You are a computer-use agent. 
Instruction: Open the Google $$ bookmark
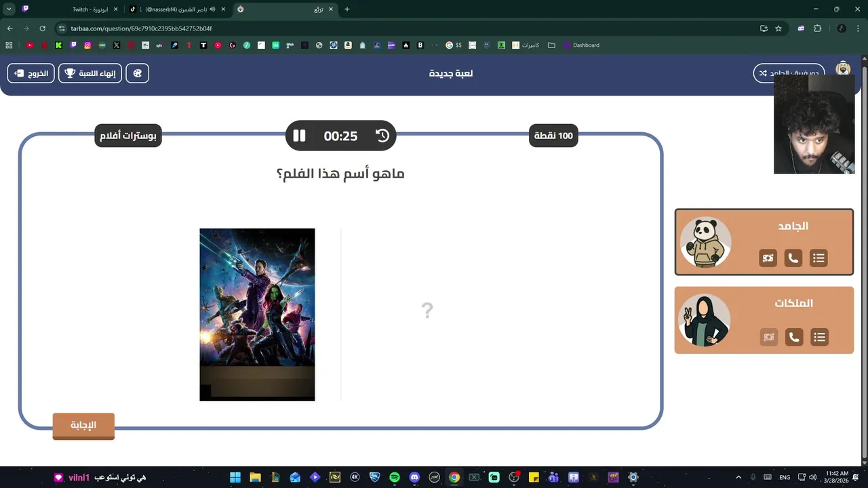[454, 45]
